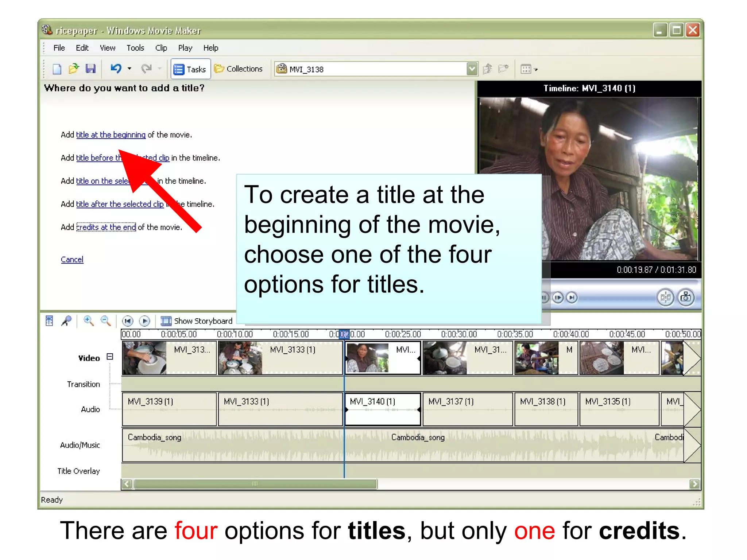
Task: Click Show Storyboard button
Action: [197, 321]
